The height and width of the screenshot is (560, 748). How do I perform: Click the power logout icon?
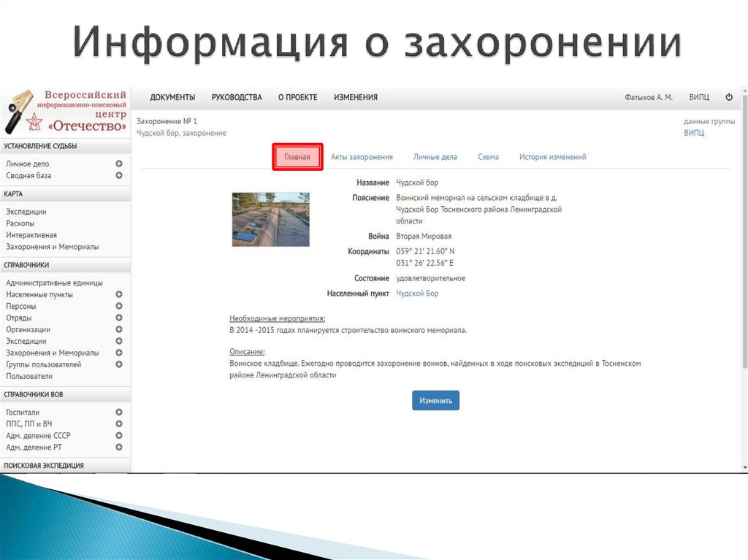point(728,97)
